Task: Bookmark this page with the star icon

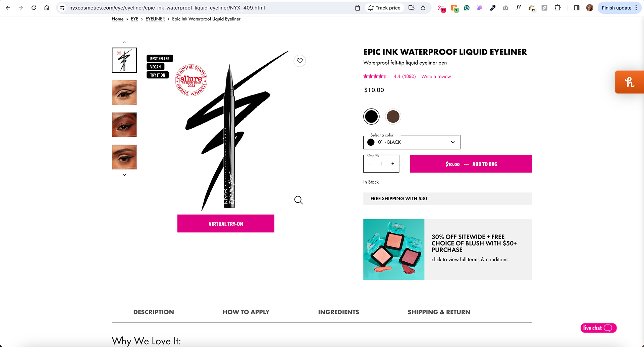Action: pos(423,8)
